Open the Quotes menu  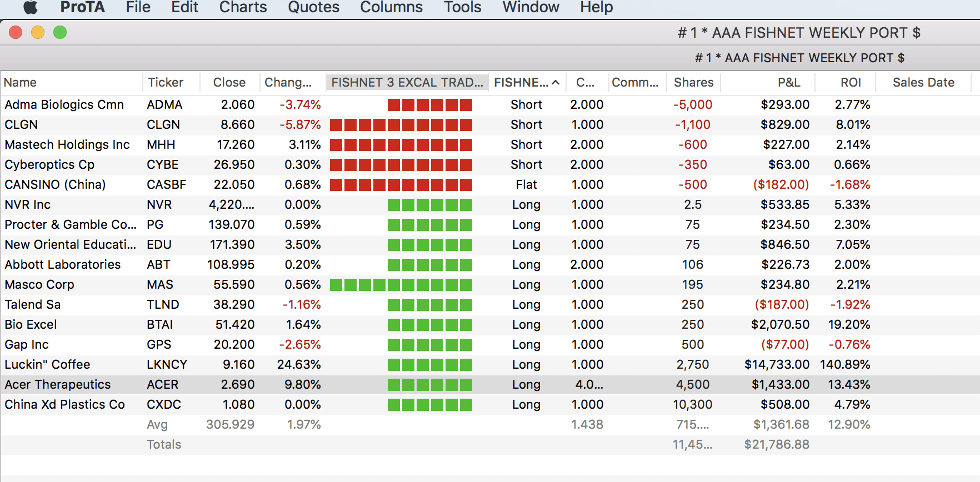tap(313, 7)
